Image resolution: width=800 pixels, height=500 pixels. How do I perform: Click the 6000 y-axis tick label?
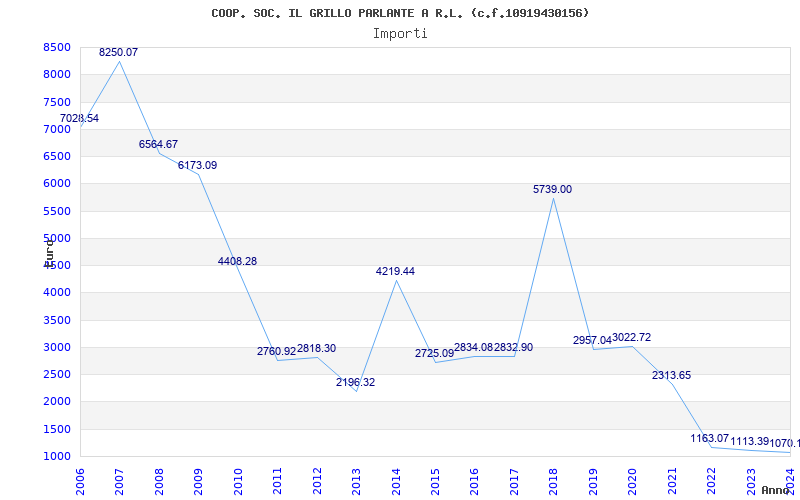coord(57,184)
